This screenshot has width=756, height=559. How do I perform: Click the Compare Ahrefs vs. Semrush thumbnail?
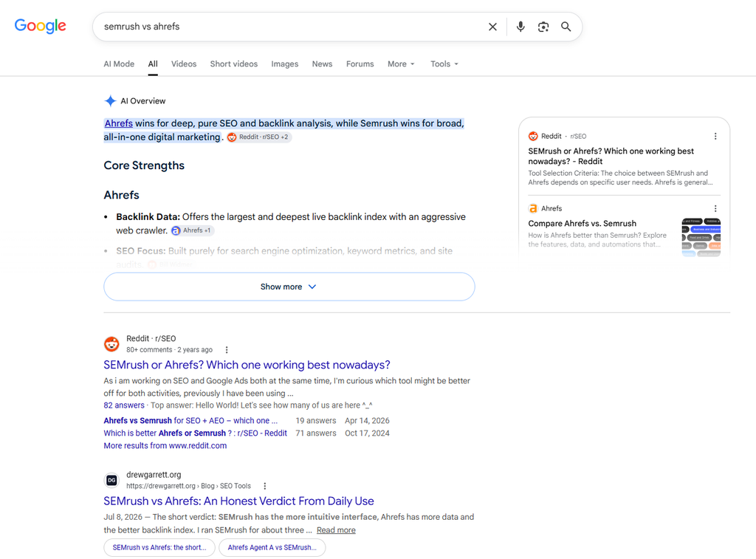(x=701, y=237)
